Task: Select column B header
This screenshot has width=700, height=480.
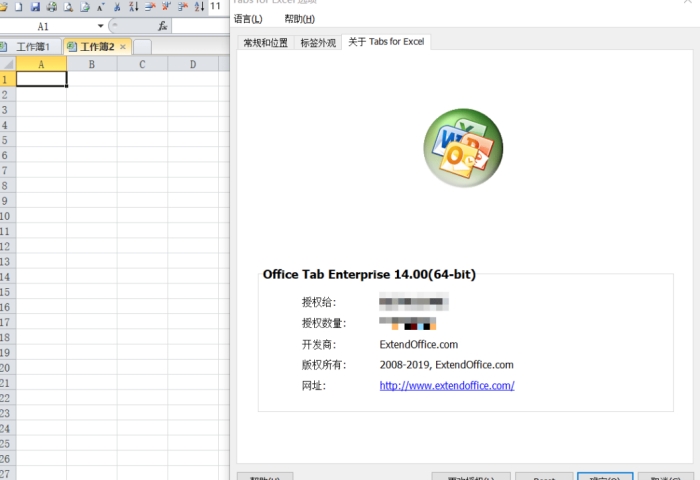Action: click(92, 64)
